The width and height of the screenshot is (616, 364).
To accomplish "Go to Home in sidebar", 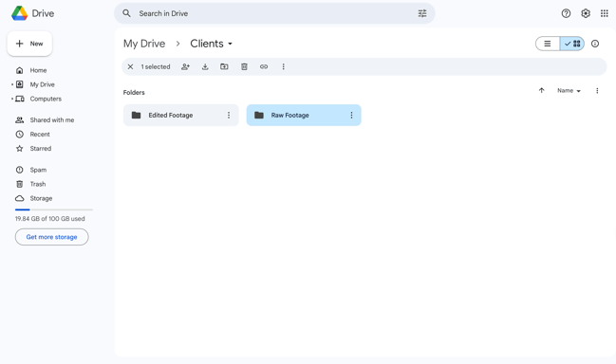I will 38,70.
